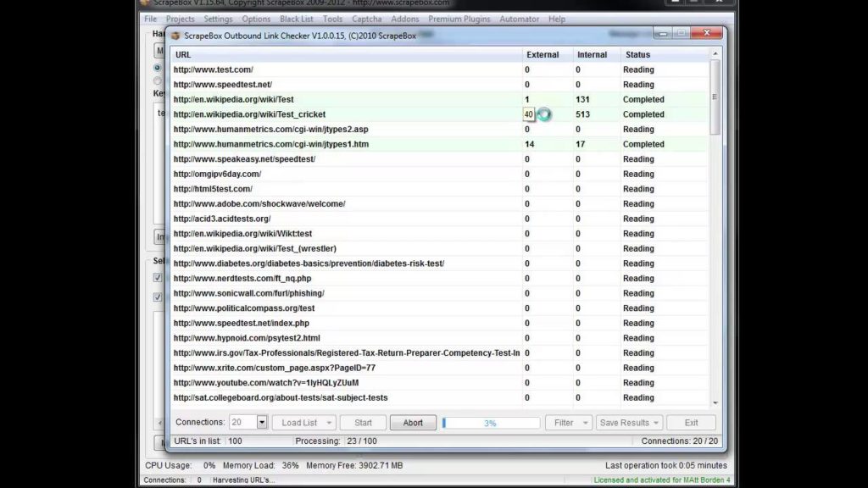Viewport: 868px width, 488px height.
Task: Open the Addons menu
Action: click(x=405, y=19)
